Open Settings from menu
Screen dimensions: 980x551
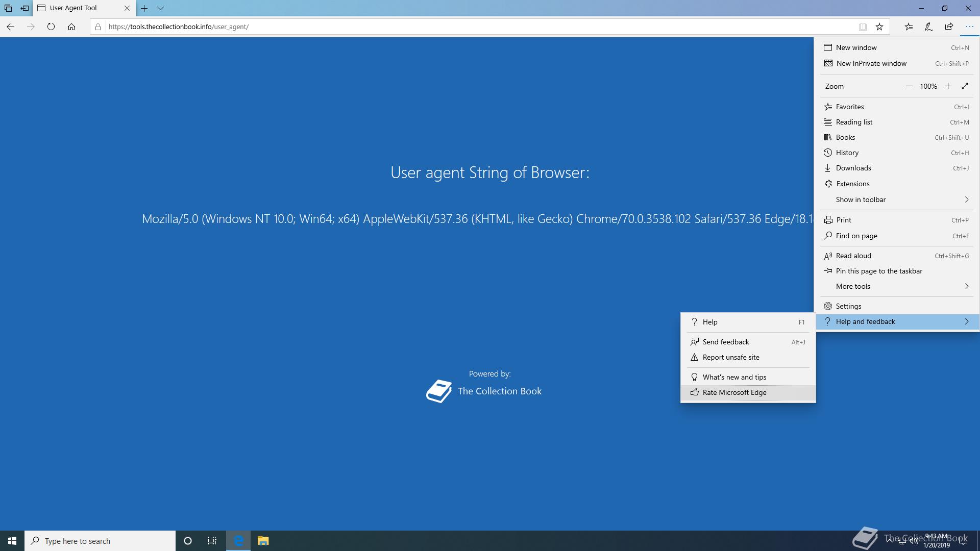pyautogui.click(x=897, y=306)
